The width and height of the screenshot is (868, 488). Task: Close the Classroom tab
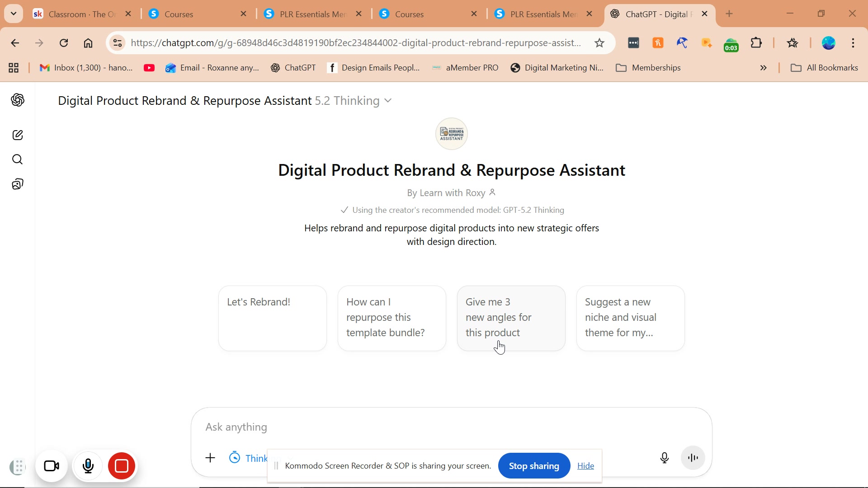point(128,14)
